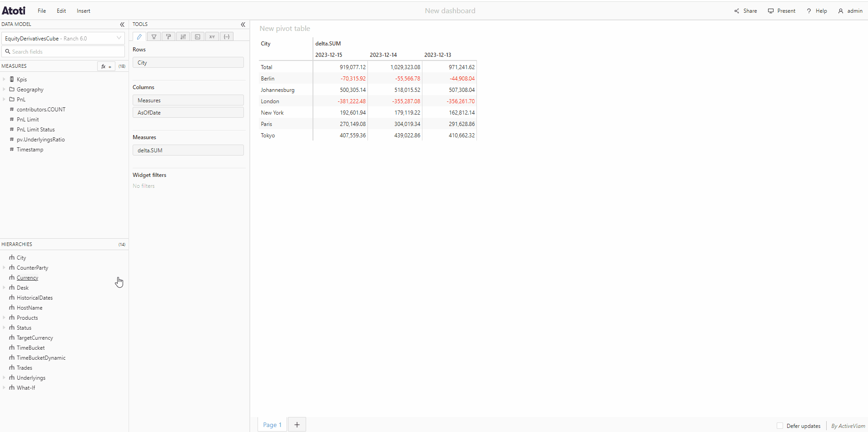Select the City hierarchy
The height and width of the screenshot is (432, 868).
(21, 258)
